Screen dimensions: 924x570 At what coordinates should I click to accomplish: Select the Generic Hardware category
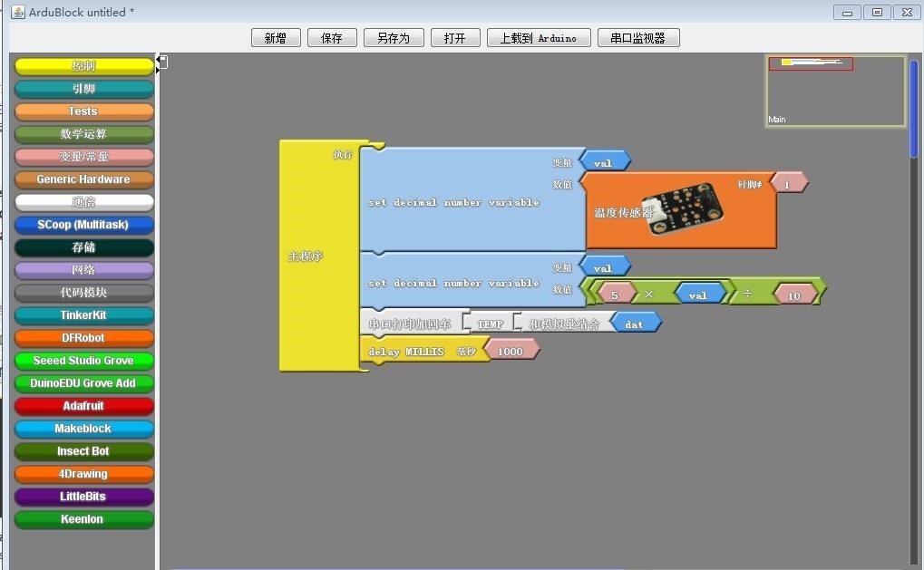(x=83, y=179)
